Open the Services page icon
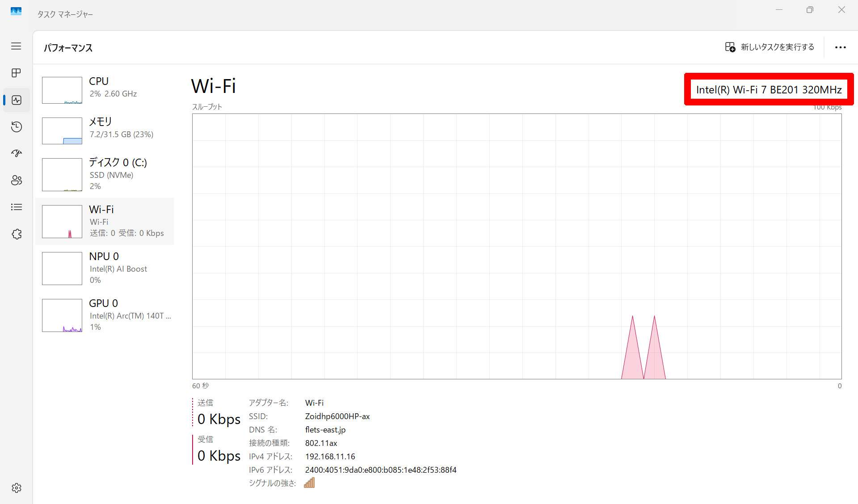Screen dimensions: 858x504 point(16,234)
